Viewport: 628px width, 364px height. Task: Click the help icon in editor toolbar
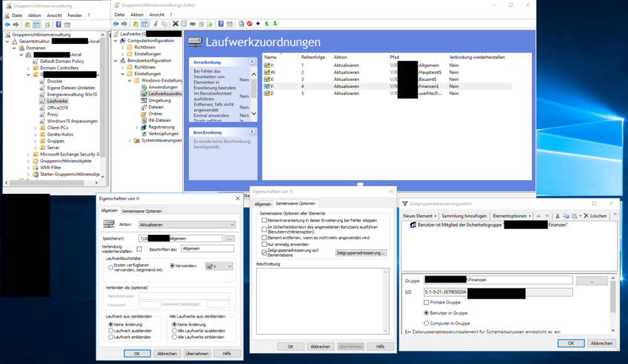(x=221, y=24)
